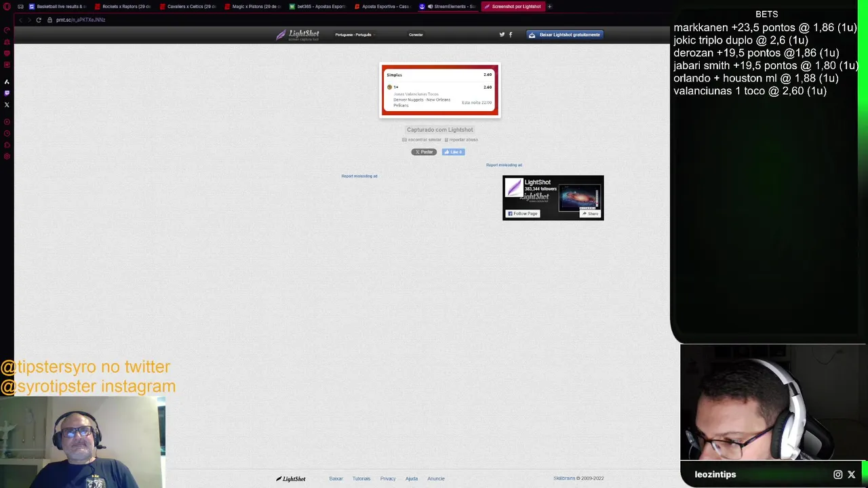Switch to bet365 Apostas tab
The image size is (868, 488).
point(317,6)
